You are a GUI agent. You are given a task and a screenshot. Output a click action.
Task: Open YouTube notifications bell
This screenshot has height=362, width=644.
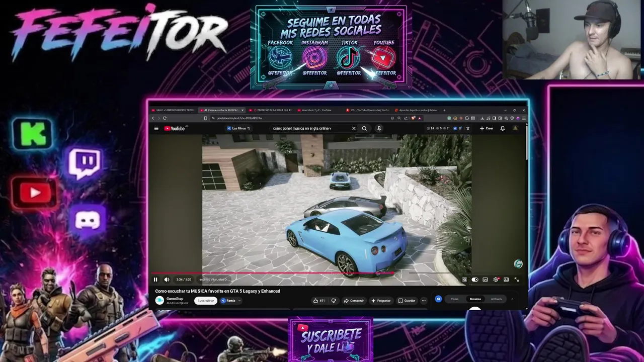point(502,128)
